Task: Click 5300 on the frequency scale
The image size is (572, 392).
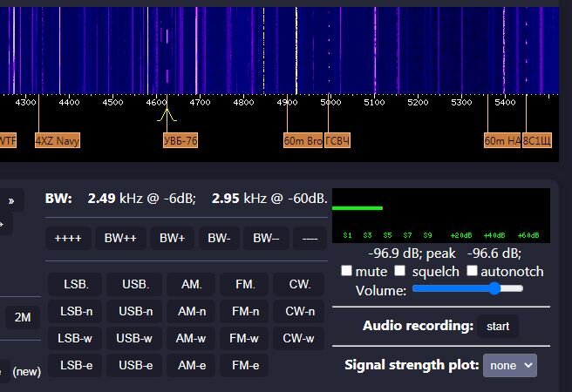Action: tap(461, 103)
